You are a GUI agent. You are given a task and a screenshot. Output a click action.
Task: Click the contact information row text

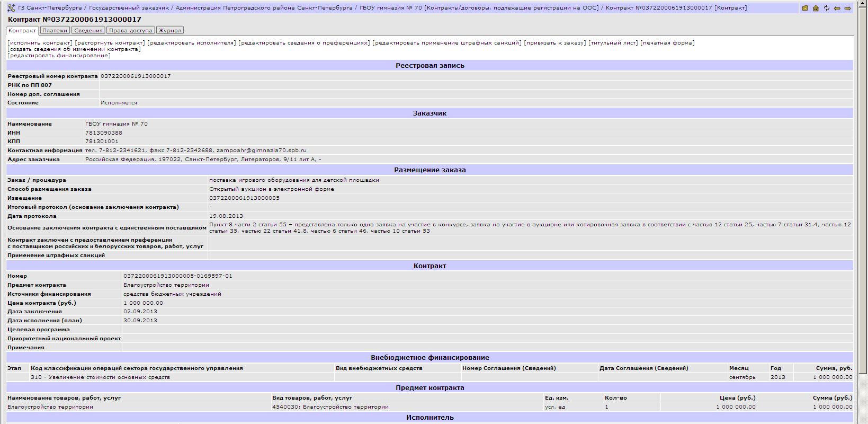pos(195,151)
